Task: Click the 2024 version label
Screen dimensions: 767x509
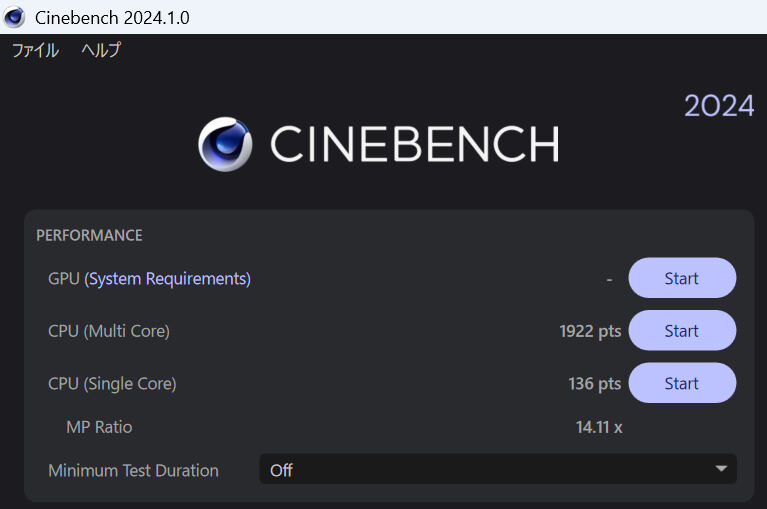Action: 719,106
